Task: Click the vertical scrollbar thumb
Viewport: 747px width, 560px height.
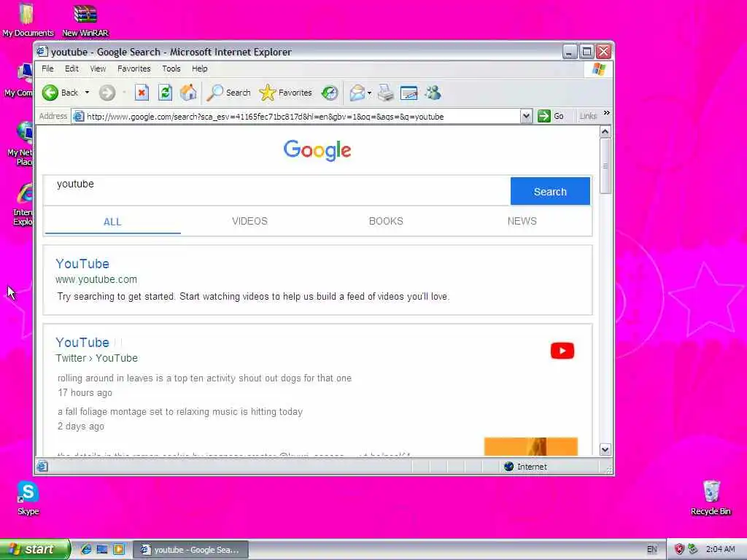Action: click(x=605, y=166)
